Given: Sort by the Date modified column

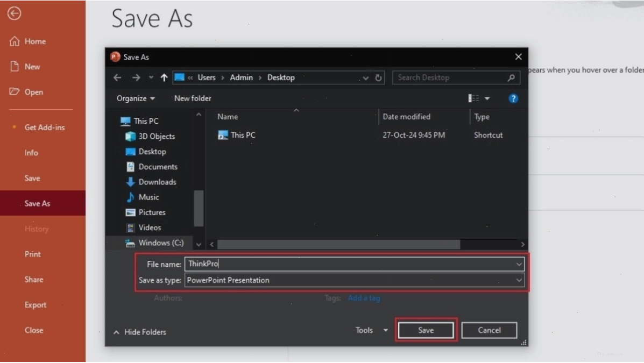Looking at the screenshot, I should click(407, 117).
